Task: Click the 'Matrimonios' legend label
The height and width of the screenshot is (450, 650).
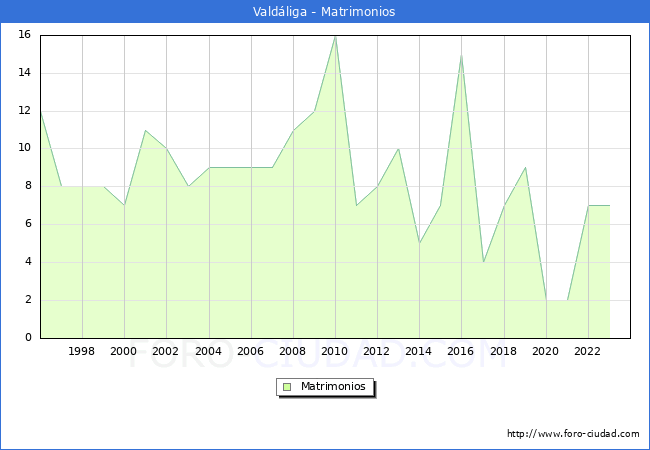Action: point(333,386)
